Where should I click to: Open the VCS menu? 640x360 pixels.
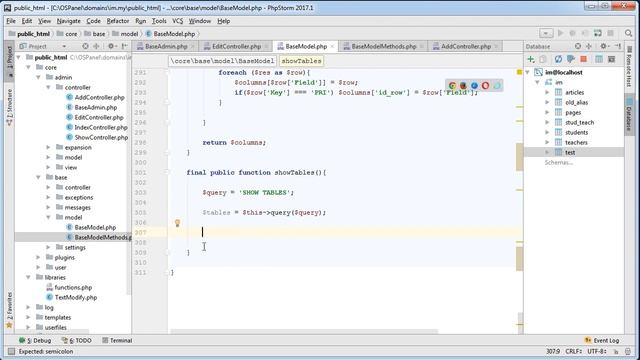[x=178, y=21]
